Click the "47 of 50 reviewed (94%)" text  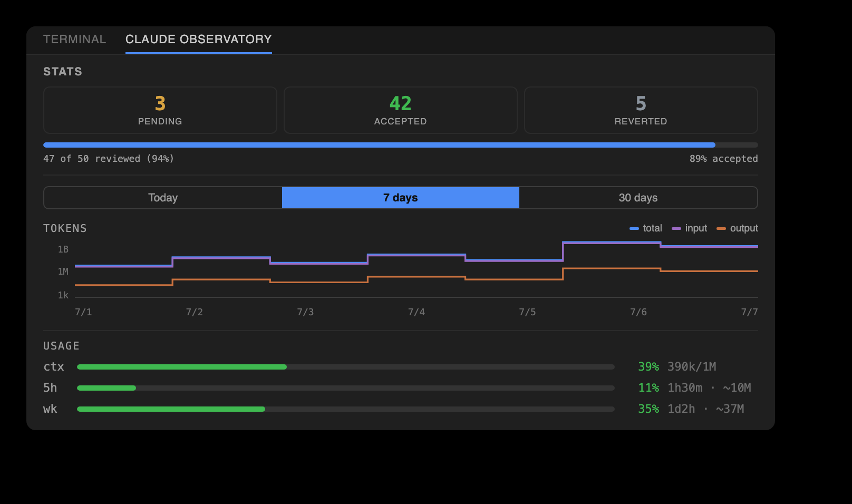(x=109, y=159)
